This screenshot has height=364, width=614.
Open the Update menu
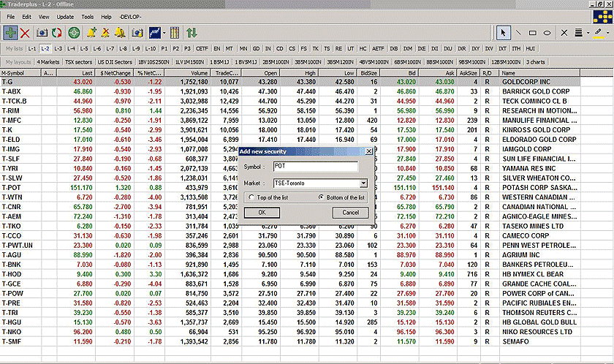pos(65,17)
